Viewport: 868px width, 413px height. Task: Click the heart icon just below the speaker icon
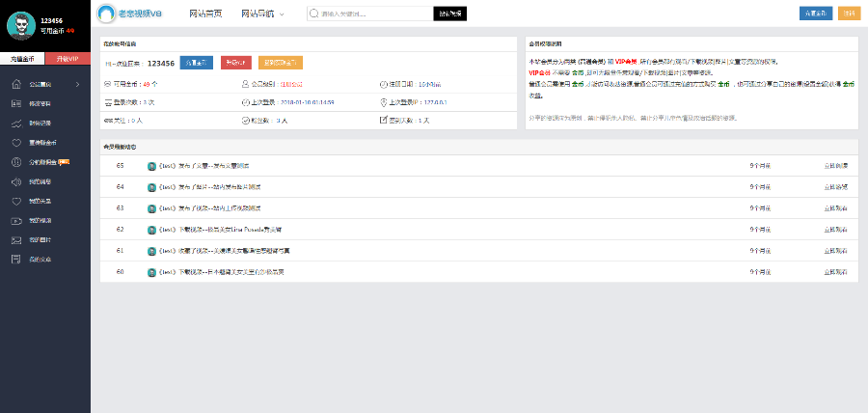(16, 201)
